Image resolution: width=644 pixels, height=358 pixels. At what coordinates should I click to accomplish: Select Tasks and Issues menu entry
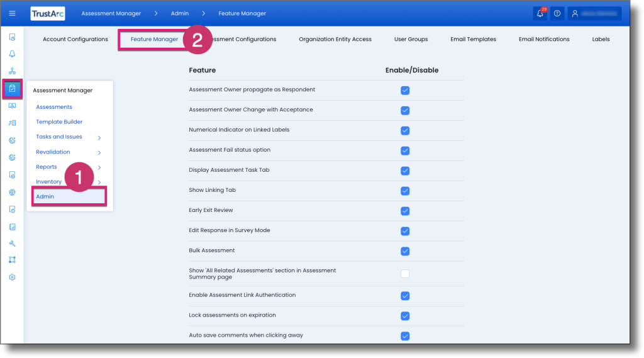pos(58,137)
